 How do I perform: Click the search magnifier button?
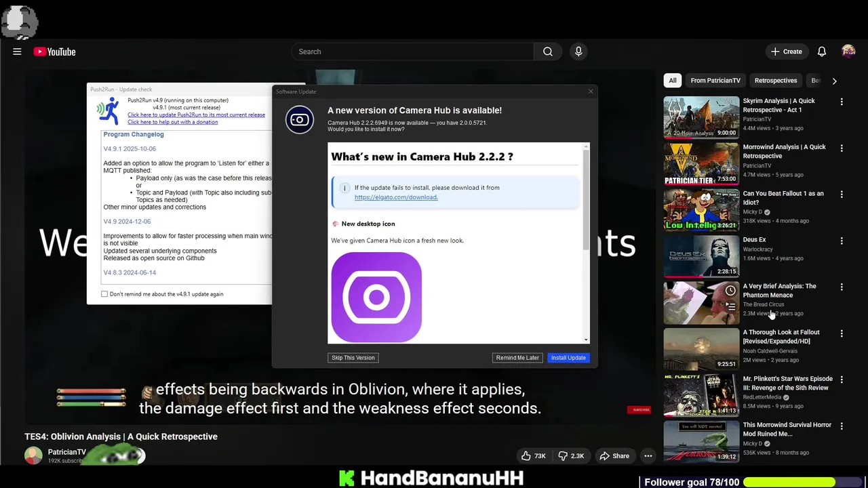[x=548, y=52]
